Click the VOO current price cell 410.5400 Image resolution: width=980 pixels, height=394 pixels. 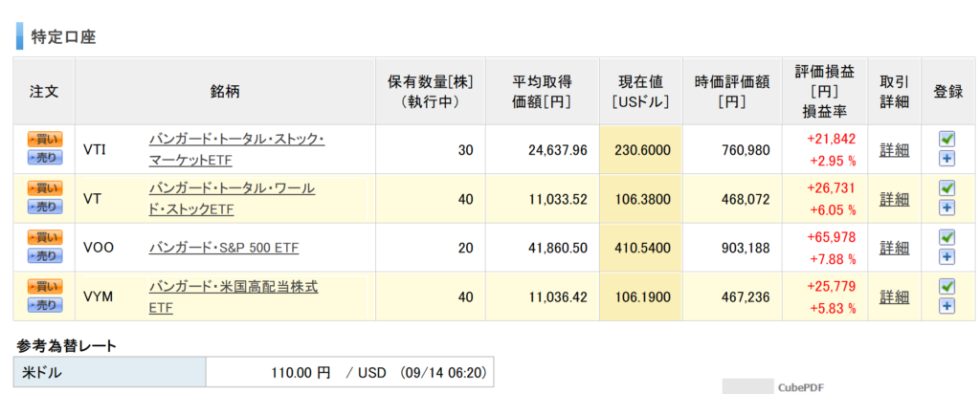click(x=641, y=248)
